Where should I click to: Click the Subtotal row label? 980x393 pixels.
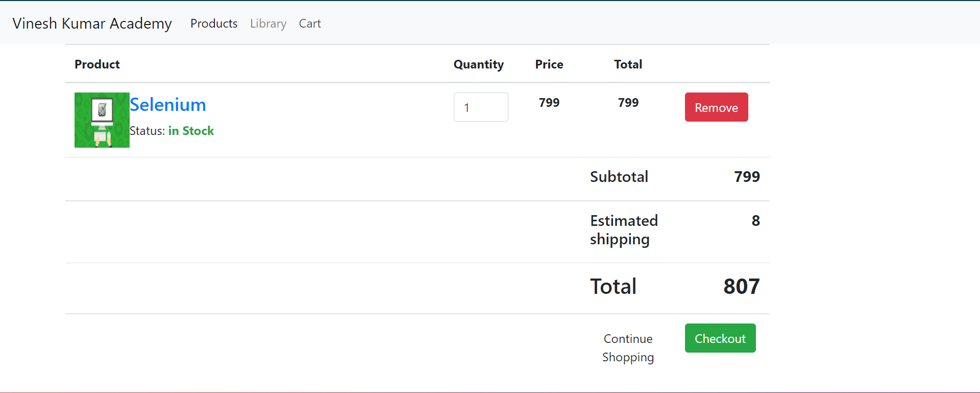[x=619, y=177]
